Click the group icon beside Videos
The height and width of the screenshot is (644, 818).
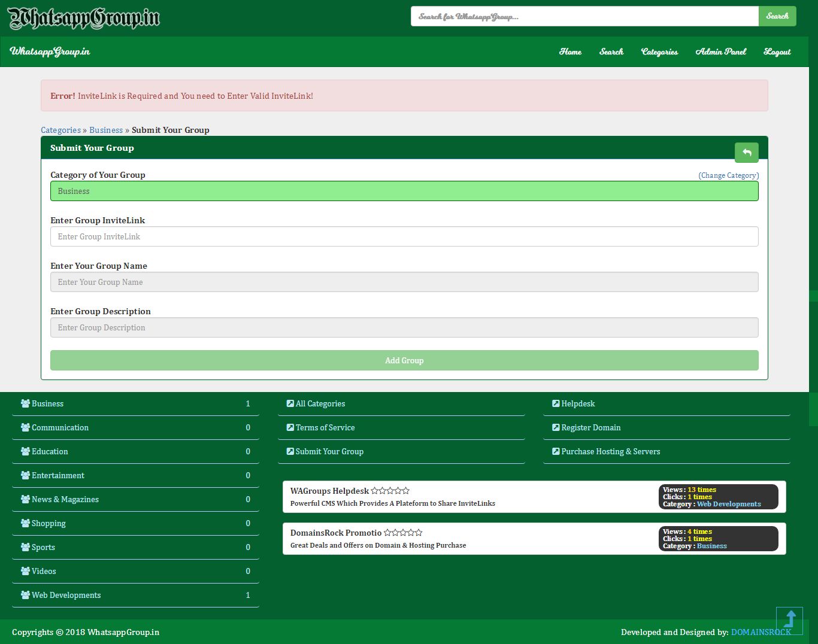25,571
